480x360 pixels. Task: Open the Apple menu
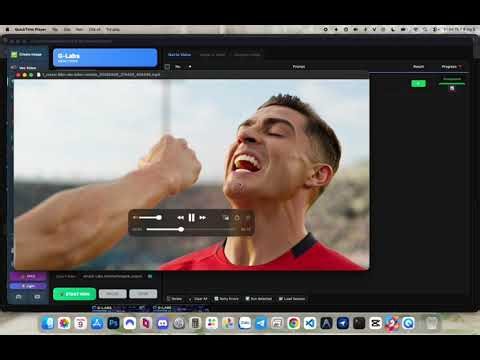[x=7, y=29]
